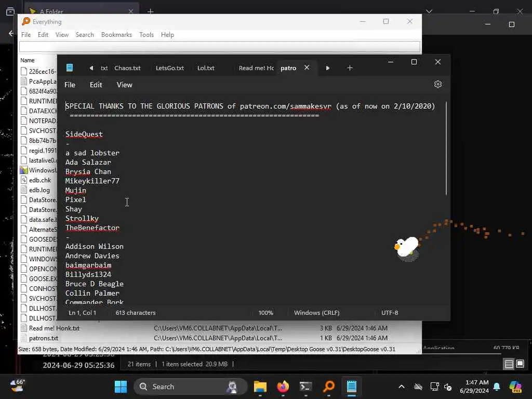The width and height of the screenshot is (532, 399).
Task: Click Mikeykiller77 line in Notepad
Action: click(x=92, y=181)
